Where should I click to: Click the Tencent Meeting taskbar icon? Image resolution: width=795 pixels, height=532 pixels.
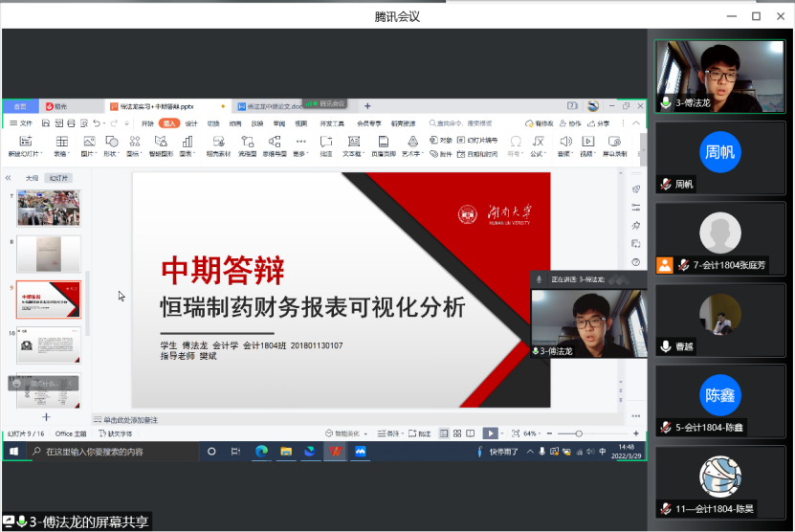tap(360, 452)
